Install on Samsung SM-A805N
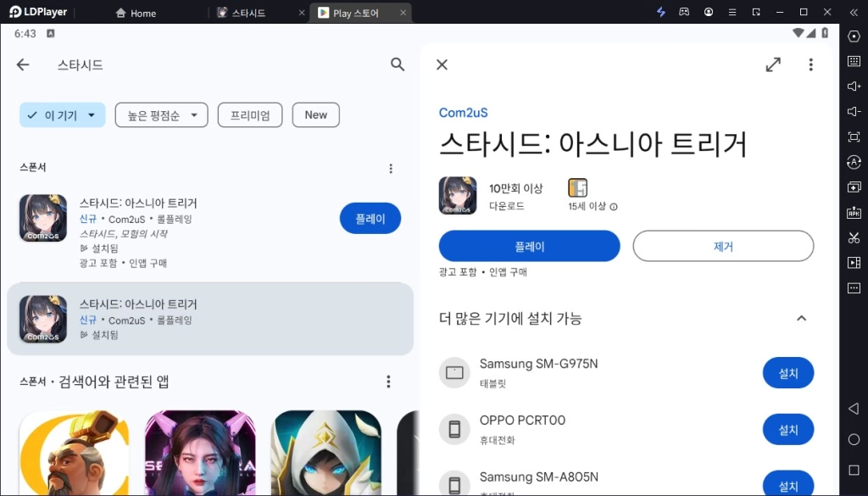This screenshot has height=496, width=868. coord(787,483)
